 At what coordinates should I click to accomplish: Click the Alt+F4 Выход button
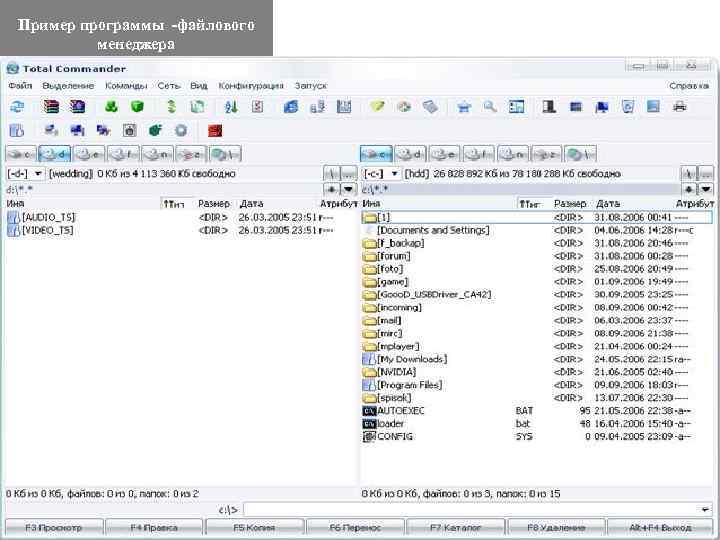660,528
